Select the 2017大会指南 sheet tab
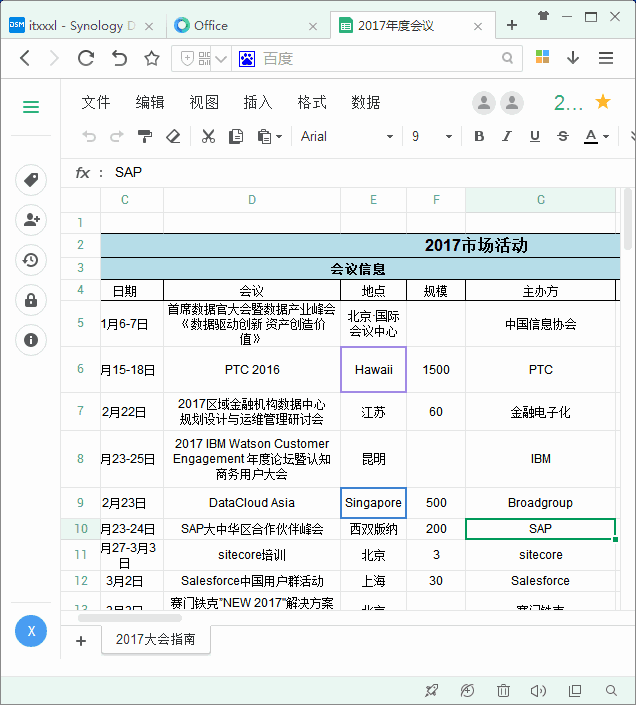Image resolution: width=636 pixels, height=705 pixels. point(156,639)
